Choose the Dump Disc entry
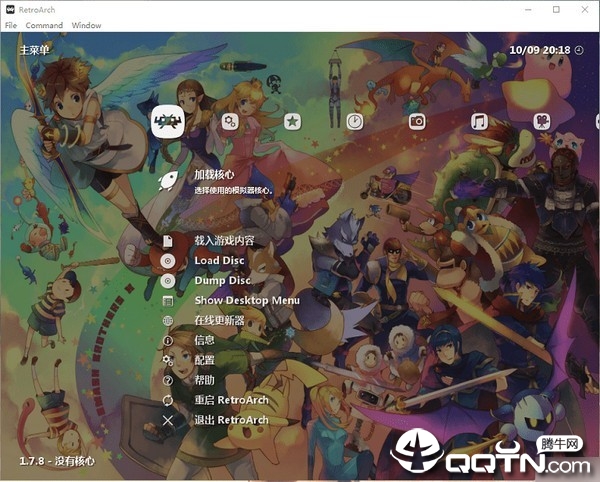Image resolution: width=600 pixels, height=482 pixels. 222,280
